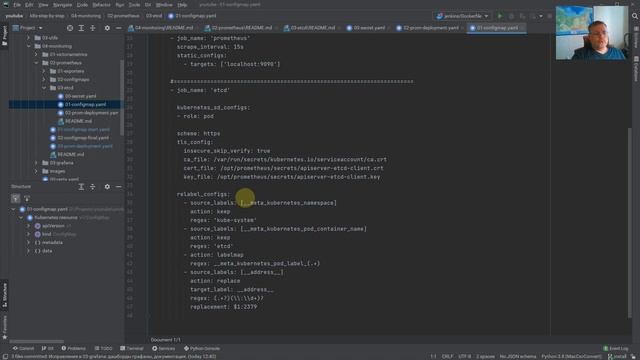The width and height of the screenshot is (640, 360).
Task: Select 02-configmap-final.yaml in project tree
Action: point(79,138)
